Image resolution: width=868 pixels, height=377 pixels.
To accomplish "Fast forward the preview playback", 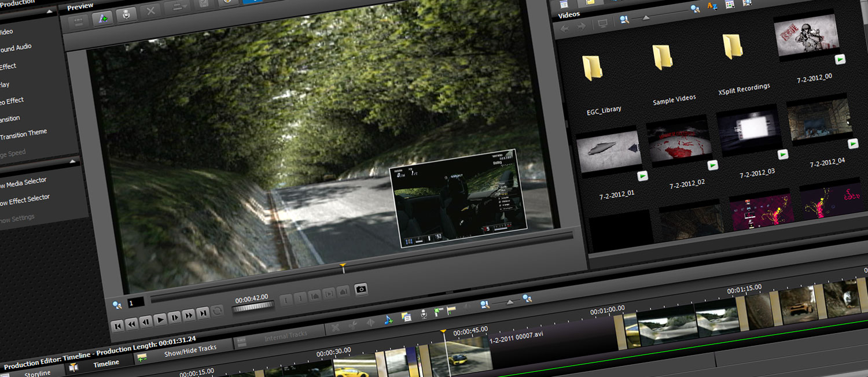I will (189, 315).
